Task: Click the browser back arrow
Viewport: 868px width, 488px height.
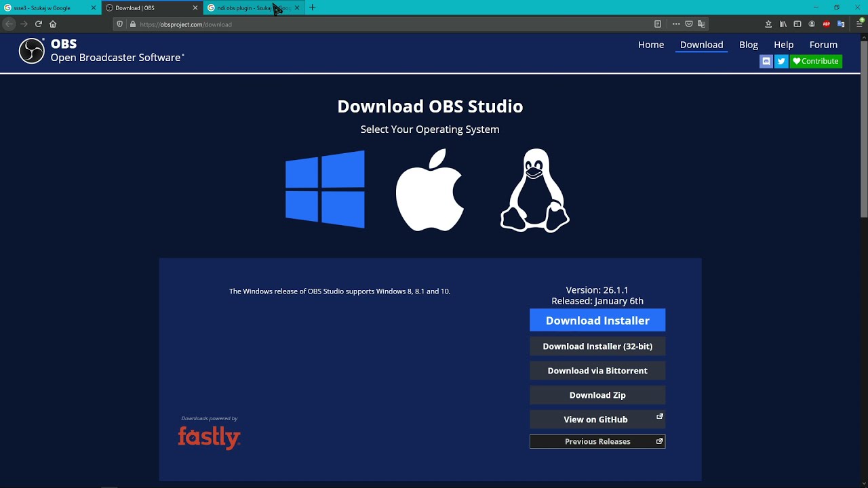Action: click(x=9, y=24)
